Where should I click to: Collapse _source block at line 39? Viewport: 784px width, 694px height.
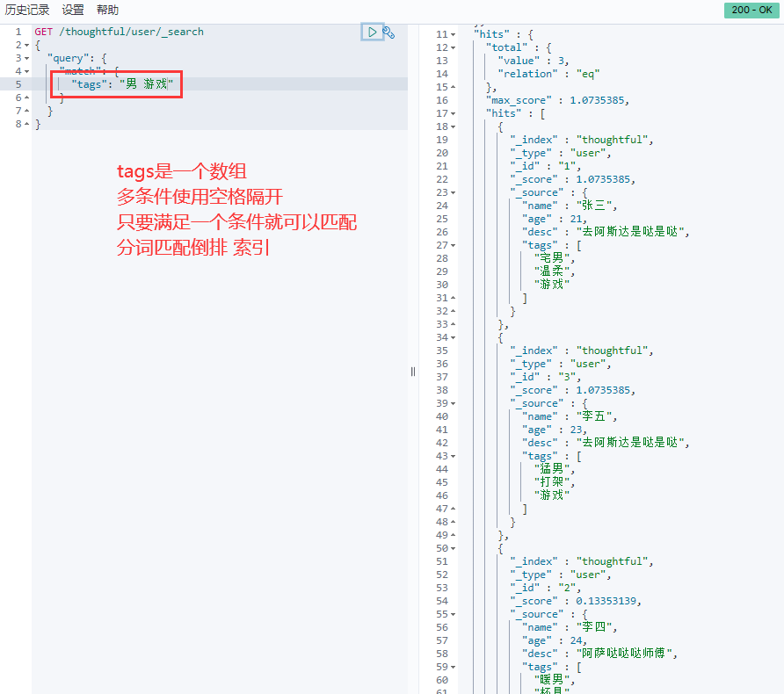(453, 404)
